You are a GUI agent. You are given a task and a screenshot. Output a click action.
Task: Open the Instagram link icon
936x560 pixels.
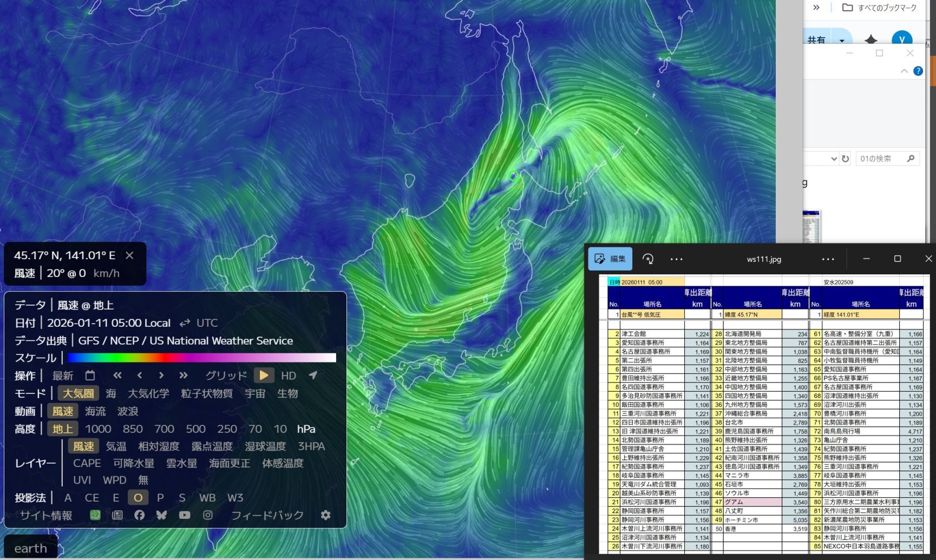point(208,515)
